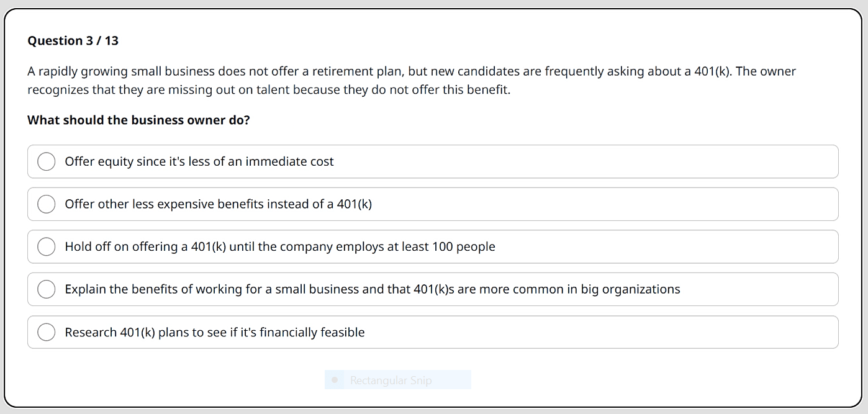Click the blank right end of the 'less expensive benefits' row
The width and height of the screenshot is (868, 414).
(x=745, y=204)
